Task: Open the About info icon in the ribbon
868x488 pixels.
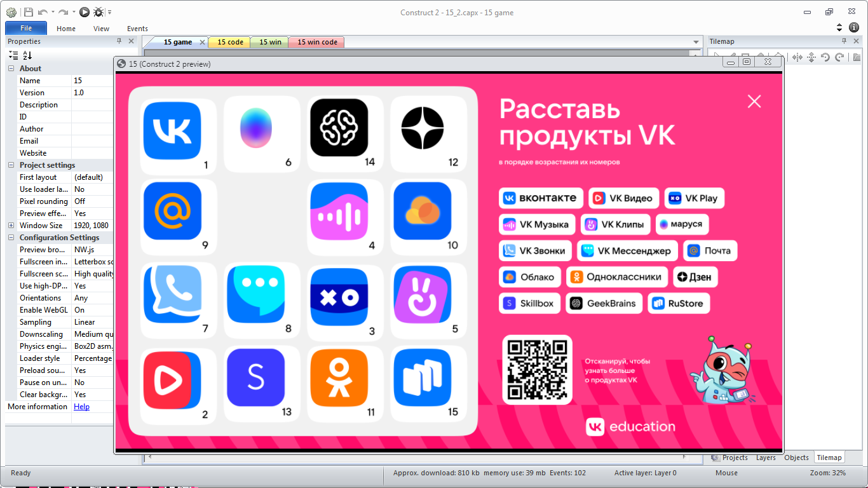Action: 854,28
